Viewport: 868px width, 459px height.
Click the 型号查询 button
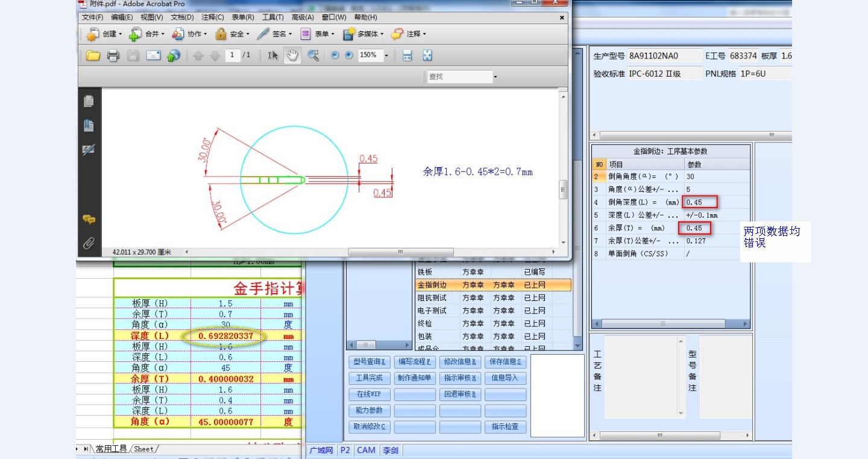[x=369, y=362]
